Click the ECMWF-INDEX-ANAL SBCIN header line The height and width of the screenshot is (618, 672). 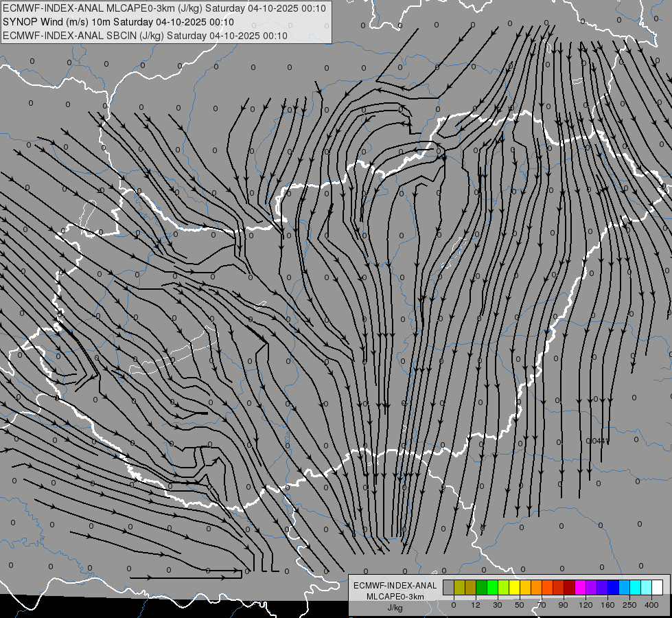coord(145,36)
